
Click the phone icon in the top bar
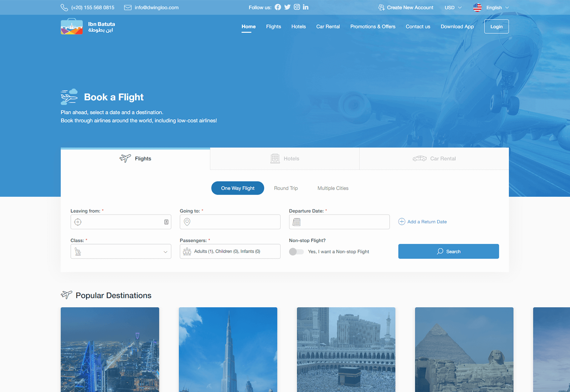64,7
